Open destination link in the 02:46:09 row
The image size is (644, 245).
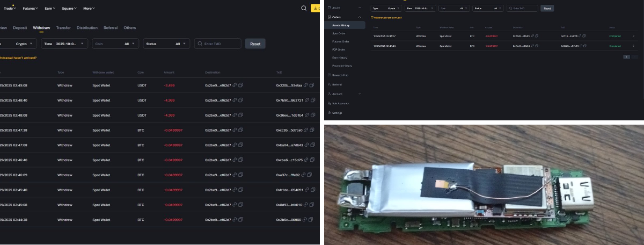tap(235, 175)
